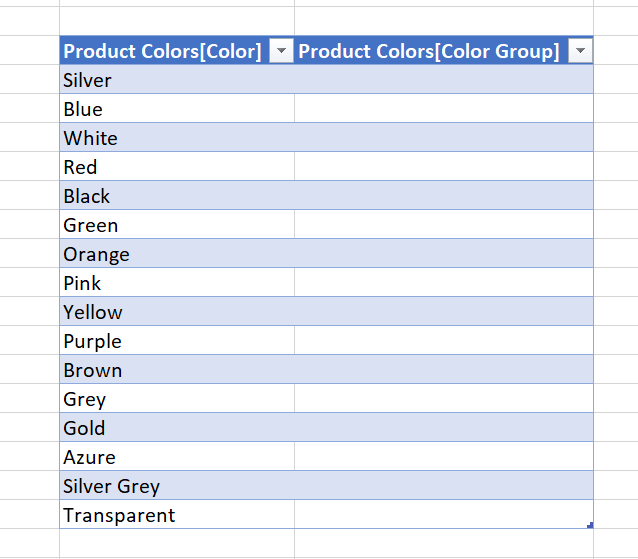Open the Product Colors[Color Group] filter dropdown
The height and width of the screenshot is (559, 638).
(x=580, y=52)
